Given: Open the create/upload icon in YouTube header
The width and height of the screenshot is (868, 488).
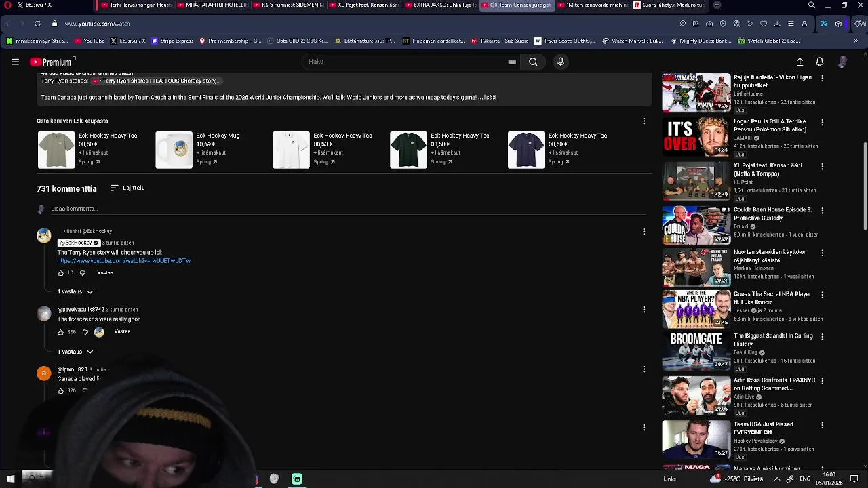Looking at the screenshot, I should (800, 62).
